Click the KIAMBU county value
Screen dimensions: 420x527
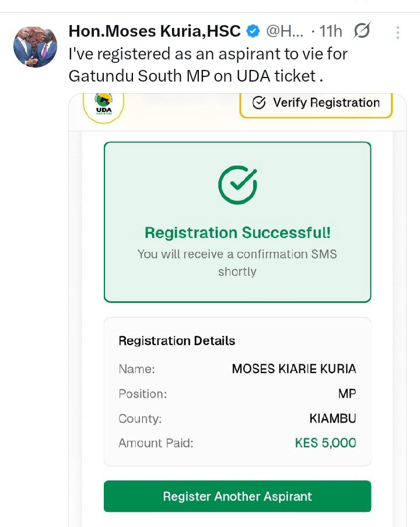[332, 419]
